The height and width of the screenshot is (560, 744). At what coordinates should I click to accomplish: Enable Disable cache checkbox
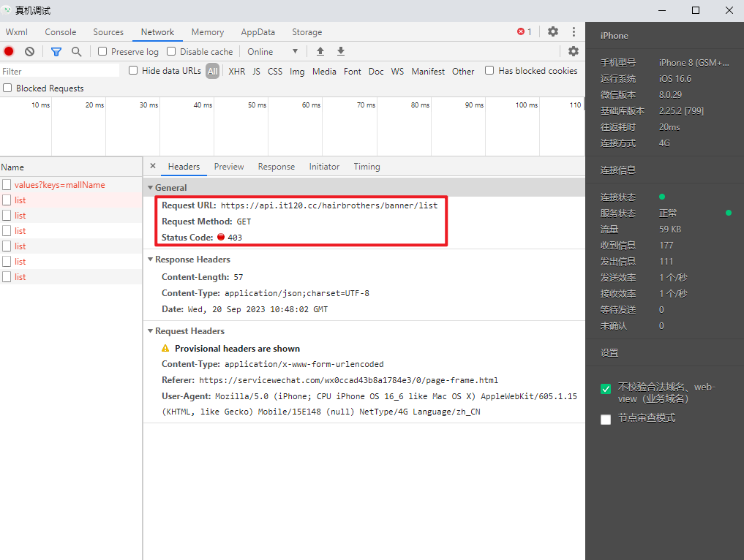(171, 51)
